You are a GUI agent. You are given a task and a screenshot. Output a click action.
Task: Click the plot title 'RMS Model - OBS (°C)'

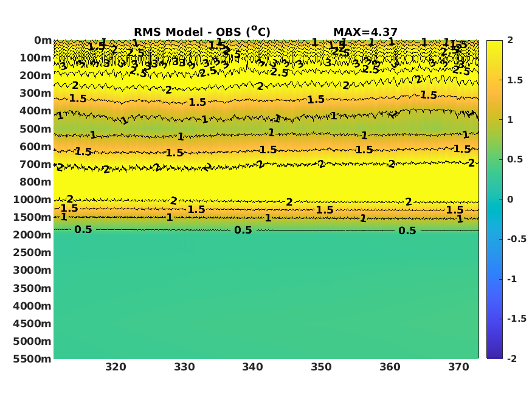(x=202, y=32)
